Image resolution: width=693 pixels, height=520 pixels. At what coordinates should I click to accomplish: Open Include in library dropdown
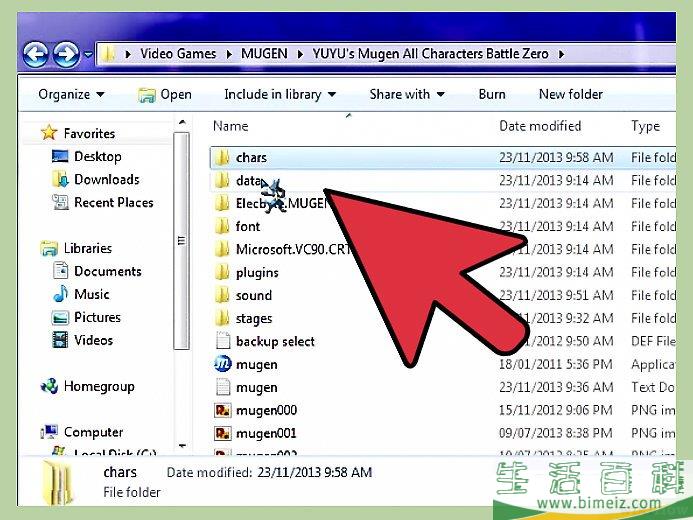click(280, 94)
